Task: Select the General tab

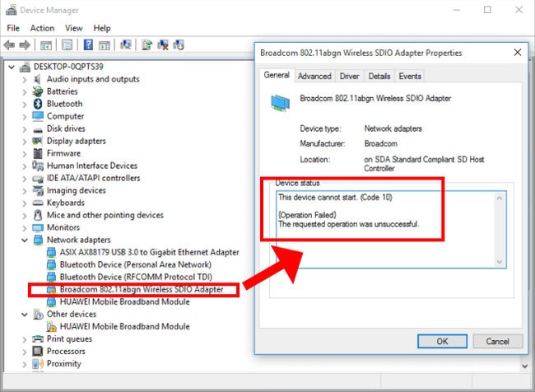Action: tap(277, 75)
